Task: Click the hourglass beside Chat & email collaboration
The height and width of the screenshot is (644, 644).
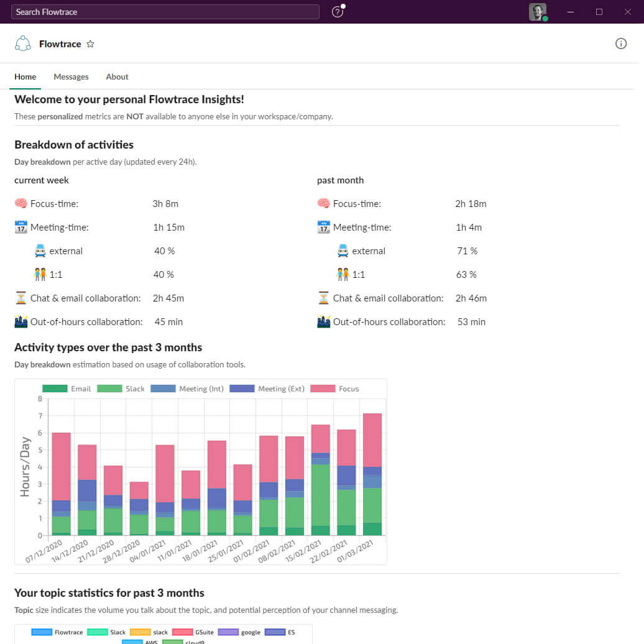Action: click(21, 298)
